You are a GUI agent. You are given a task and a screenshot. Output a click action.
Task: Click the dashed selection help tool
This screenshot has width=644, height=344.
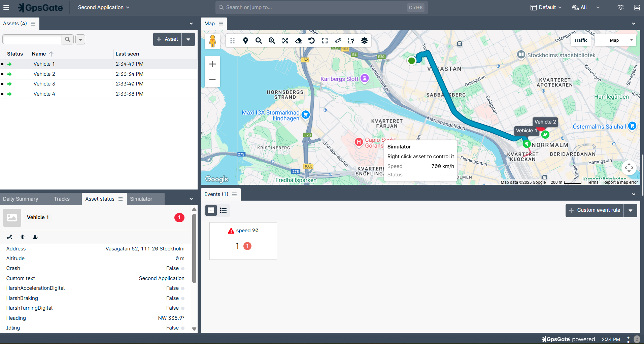(x=351, y=41)
